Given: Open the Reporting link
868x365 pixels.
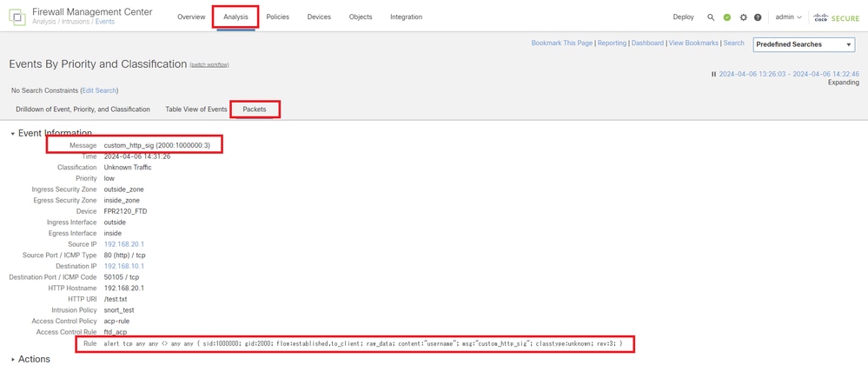Looking at the screenshot, I should click(x=612, y=43).
